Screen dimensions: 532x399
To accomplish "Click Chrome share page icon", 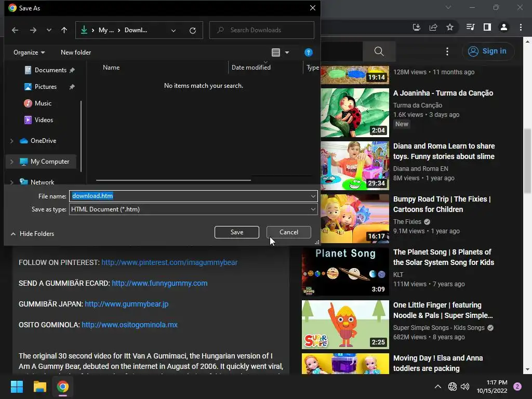I will click(433, 27).
